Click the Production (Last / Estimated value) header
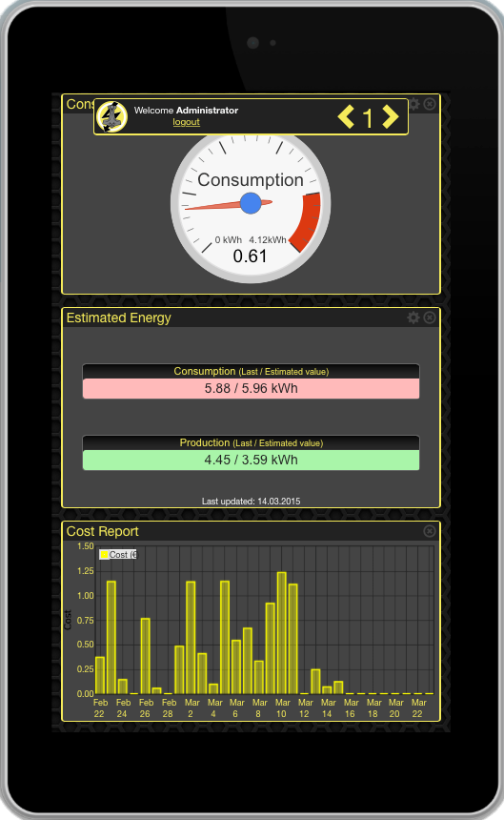Image resolution: width=504 pixels, height=820 pixels. click(x=251, y=443)
